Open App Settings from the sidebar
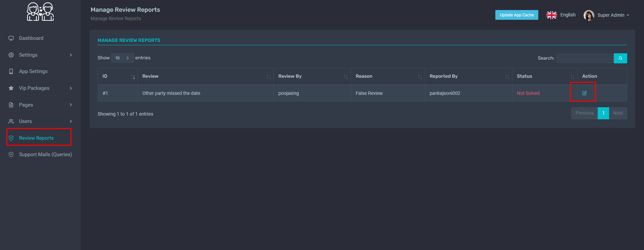 33,71
